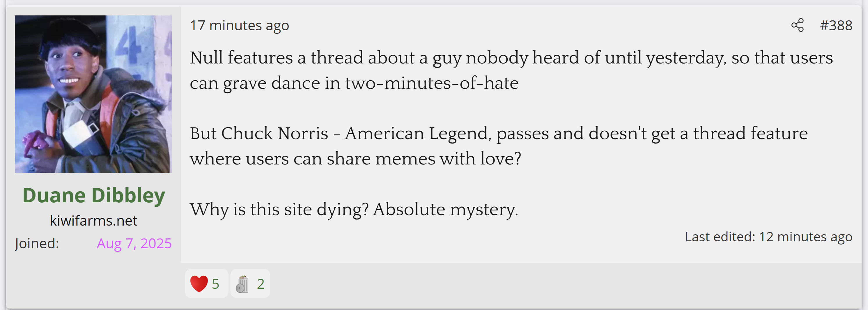Click the 'Last edited: 12 minutes ago' note

(768, 237)
